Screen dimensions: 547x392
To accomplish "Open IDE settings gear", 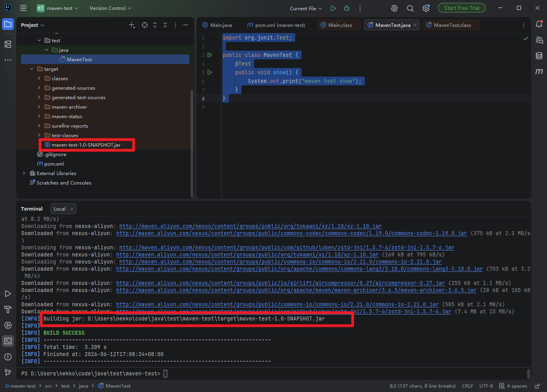I will 426,8.
